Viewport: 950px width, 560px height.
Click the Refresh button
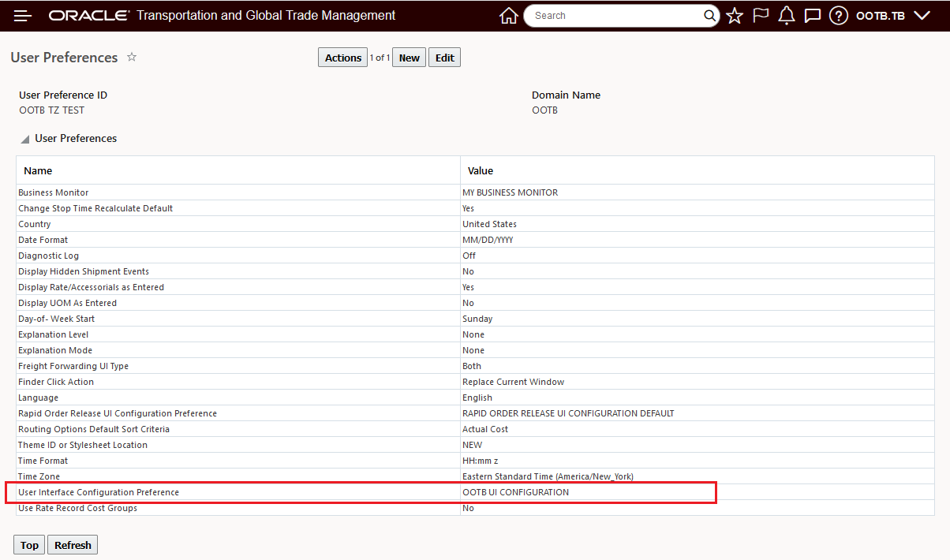(x=73, y=545)
